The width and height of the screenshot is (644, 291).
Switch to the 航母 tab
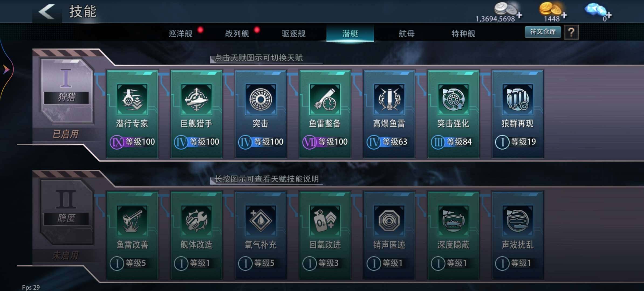click(x=407, y=33)
